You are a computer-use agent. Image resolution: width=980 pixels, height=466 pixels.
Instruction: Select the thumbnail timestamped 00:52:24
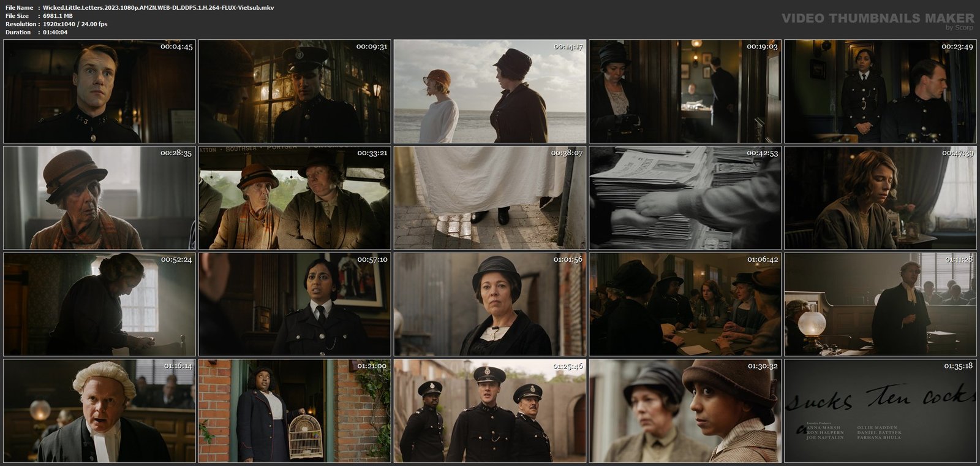tap(99, 304)
